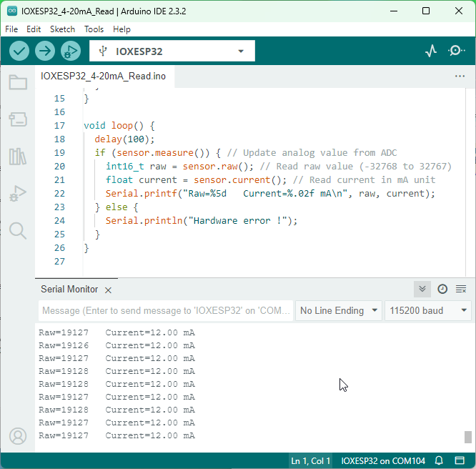Click 'IOXESP32 on COM104' in status bar
This screenshot has width=476, height=469.
coord(383,461)
